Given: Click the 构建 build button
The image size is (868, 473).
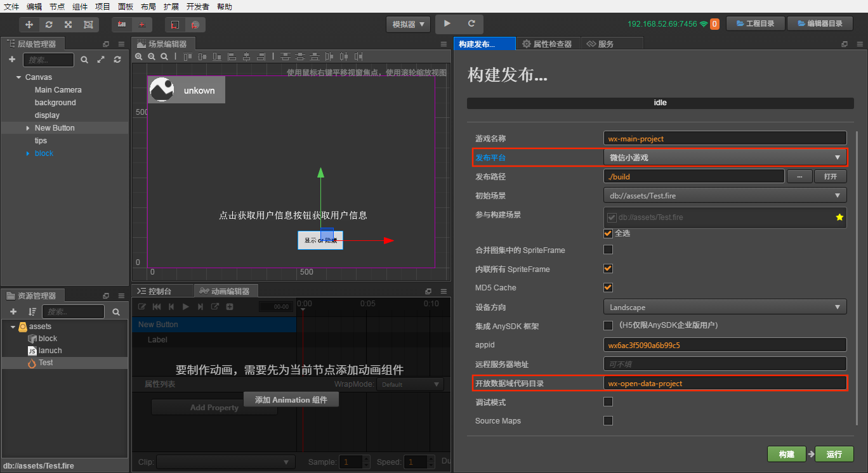Looking at the screenshot, I should click(787, 454).
